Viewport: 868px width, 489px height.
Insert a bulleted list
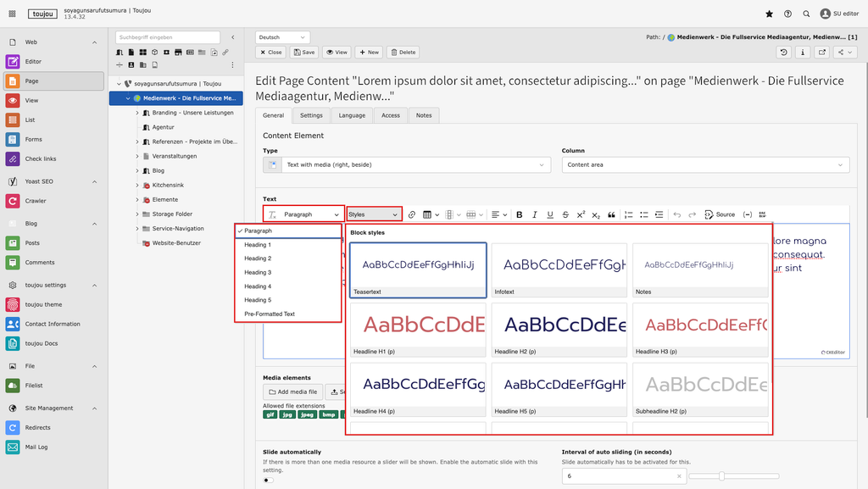pos(644,214)
